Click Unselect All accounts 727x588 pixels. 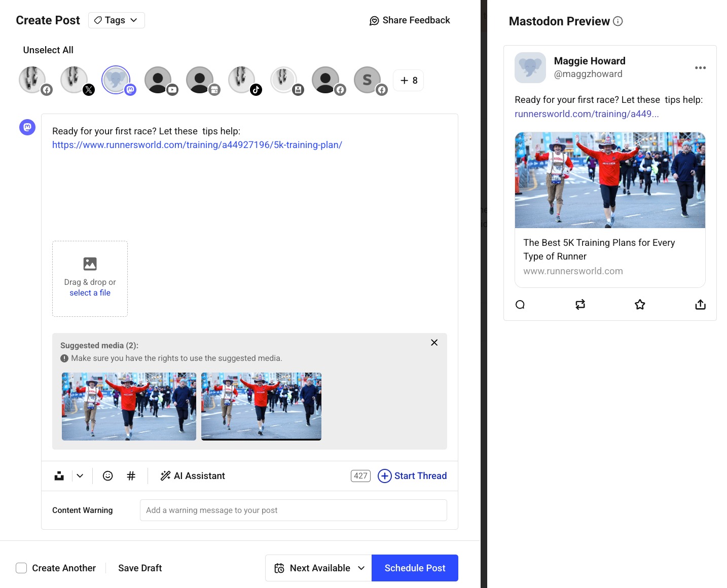point(48,50)
